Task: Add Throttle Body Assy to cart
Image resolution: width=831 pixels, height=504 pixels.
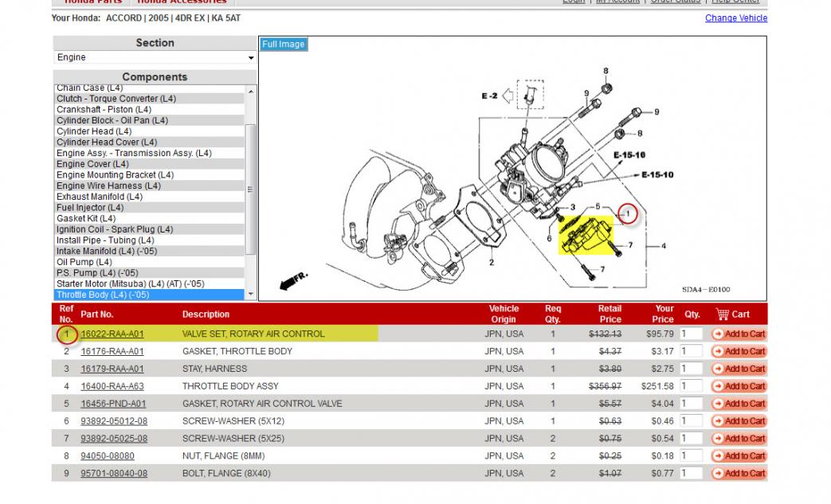Action: pyautogui.click(x=739, y=386)
